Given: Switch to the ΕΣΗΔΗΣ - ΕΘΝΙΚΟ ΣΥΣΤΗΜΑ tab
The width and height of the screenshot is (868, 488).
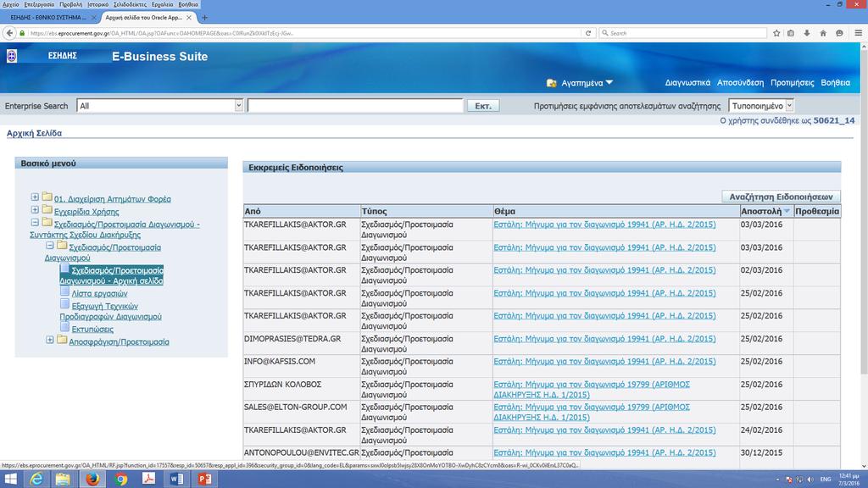Looking at the screenshot, I should tap(48, 18).
